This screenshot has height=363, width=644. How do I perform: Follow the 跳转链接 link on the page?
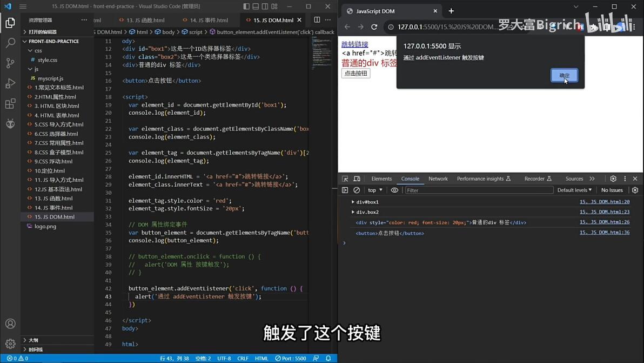[355, 44]
